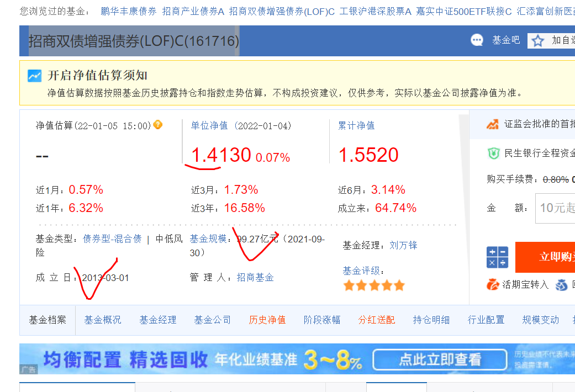
Task: Click the 活期宝转入 icon
Action: click(493, 284)
